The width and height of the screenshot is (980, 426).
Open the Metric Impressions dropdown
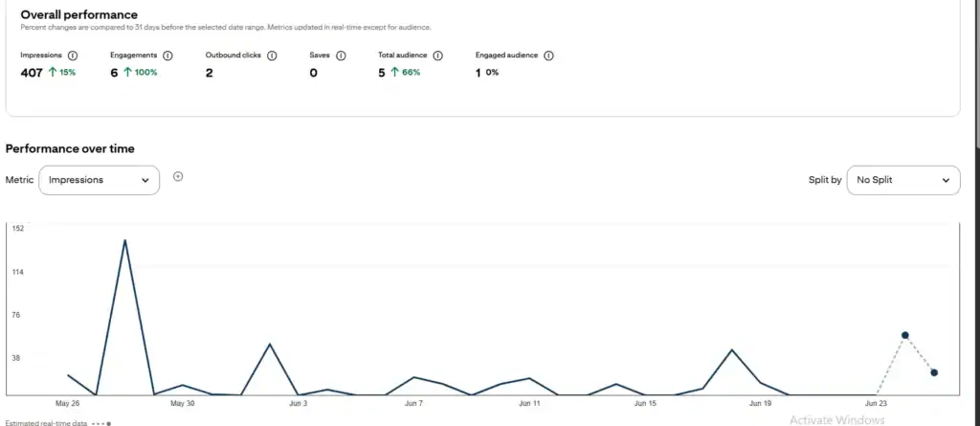[x=99, y=180]
